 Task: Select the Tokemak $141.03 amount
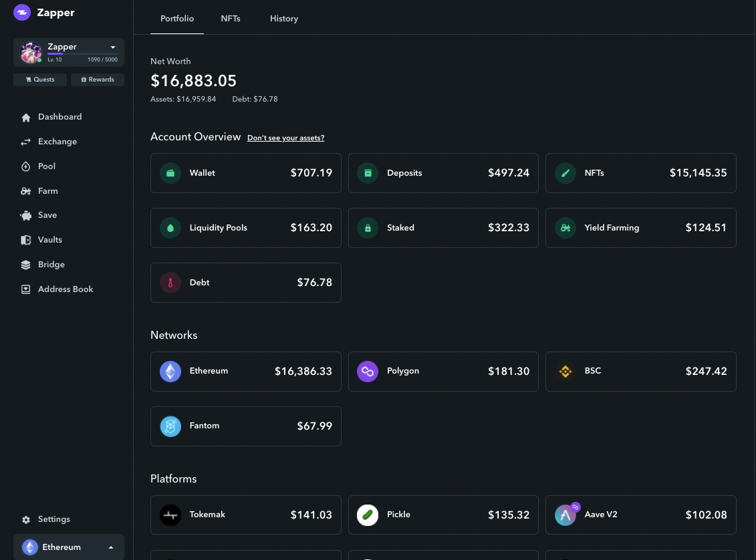pos(311,515)
